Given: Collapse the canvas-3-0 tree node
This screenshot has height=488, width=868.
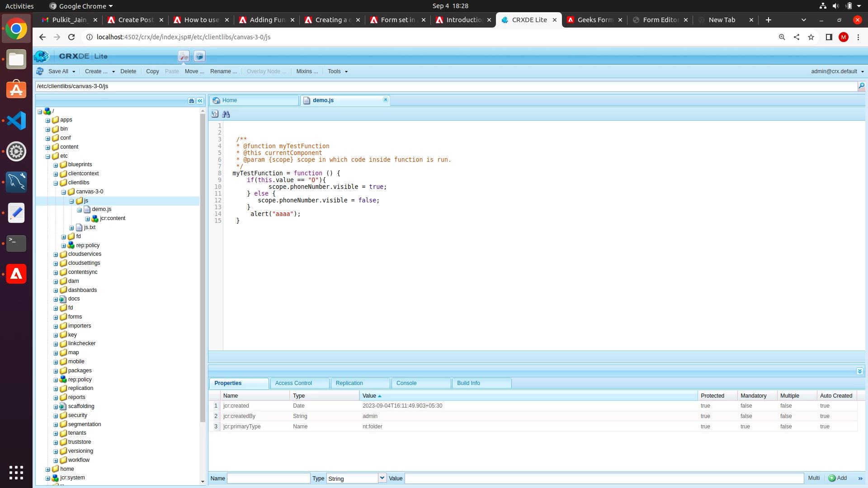Looking at the screenshot, I should (x=64, y=192).
